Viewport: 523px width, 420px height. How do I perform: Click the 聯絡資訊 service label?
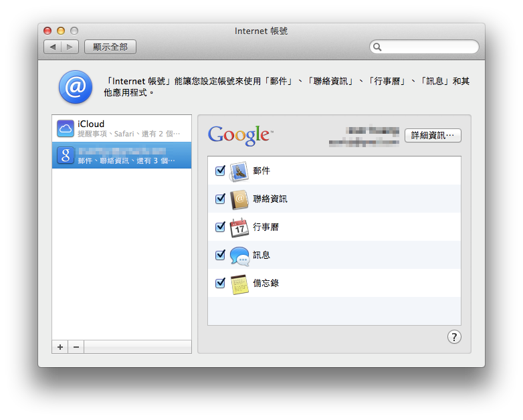tap(270, 199)
